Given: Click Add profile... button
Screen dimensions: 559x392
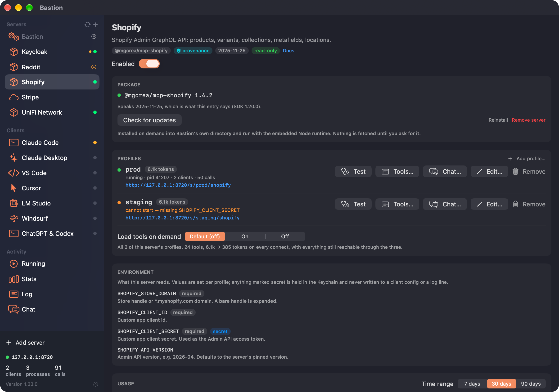Looking at the screenshot, I should pyautogui.click(x=527, y=158).
